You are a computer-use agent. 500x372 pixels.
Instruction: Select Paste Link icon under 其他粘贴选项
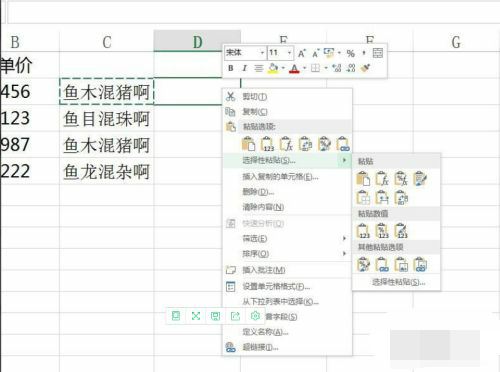coord(382,264)
